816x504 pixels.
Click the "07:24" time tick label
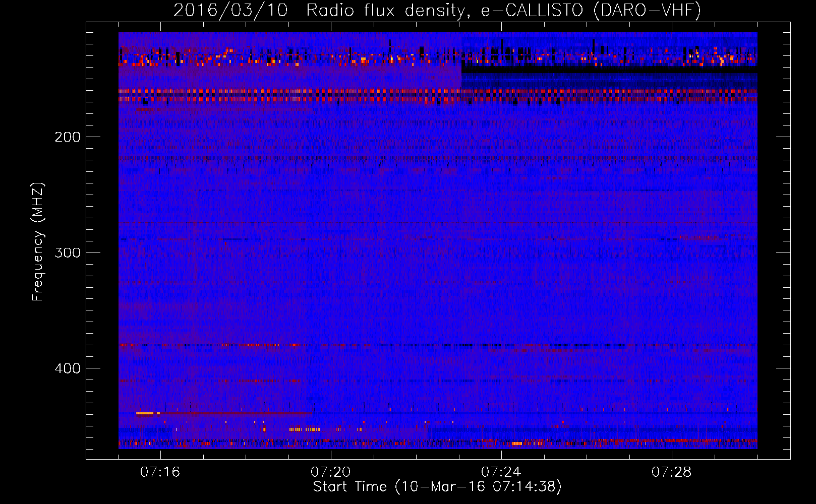pyautogui.click(x=501, y=472)
